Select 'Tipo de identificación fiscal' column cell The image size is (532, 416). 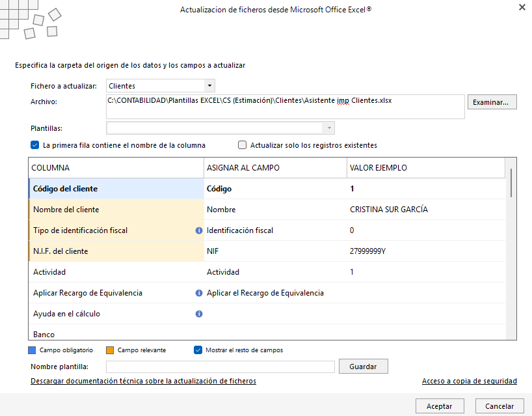pyautogui.click(x=116, y=230)
